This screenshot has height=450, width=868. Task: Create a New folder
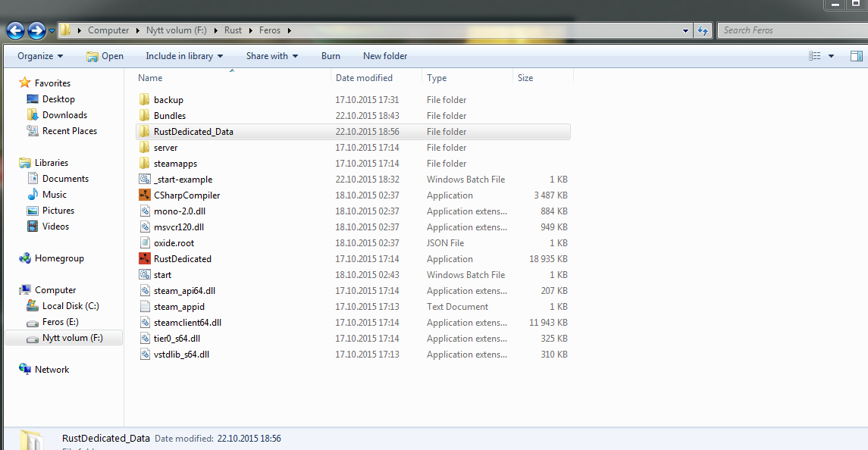[385, 56]
